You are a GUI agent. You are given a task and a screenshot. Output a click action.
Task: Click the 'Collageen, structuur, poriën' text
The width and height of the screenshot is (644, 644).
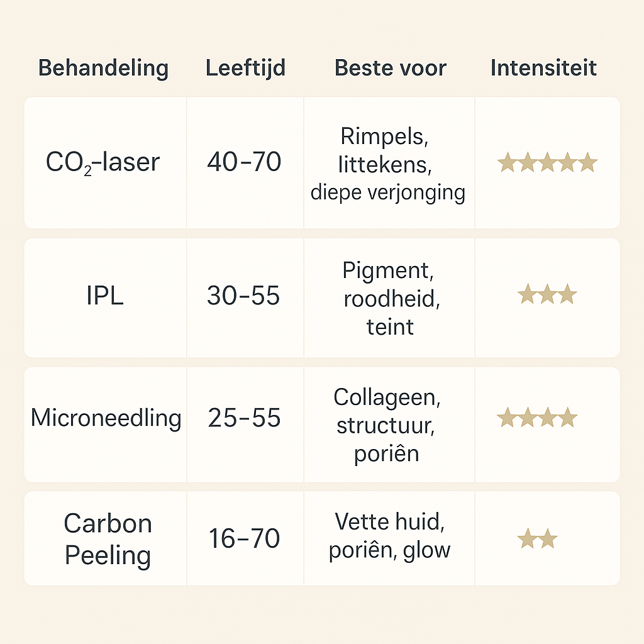pos(387,425)
